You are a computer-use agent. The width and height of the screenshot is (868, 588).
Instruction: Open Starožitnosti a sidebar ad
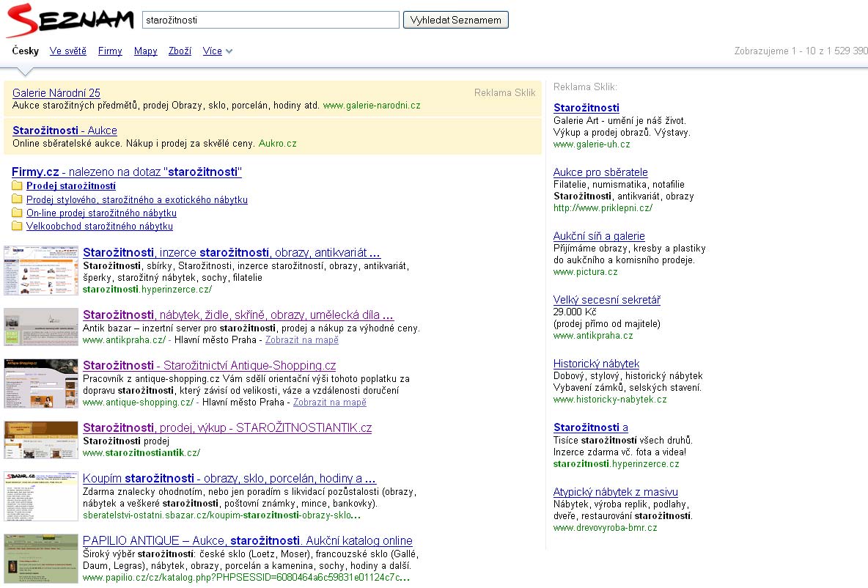(591, 427)
